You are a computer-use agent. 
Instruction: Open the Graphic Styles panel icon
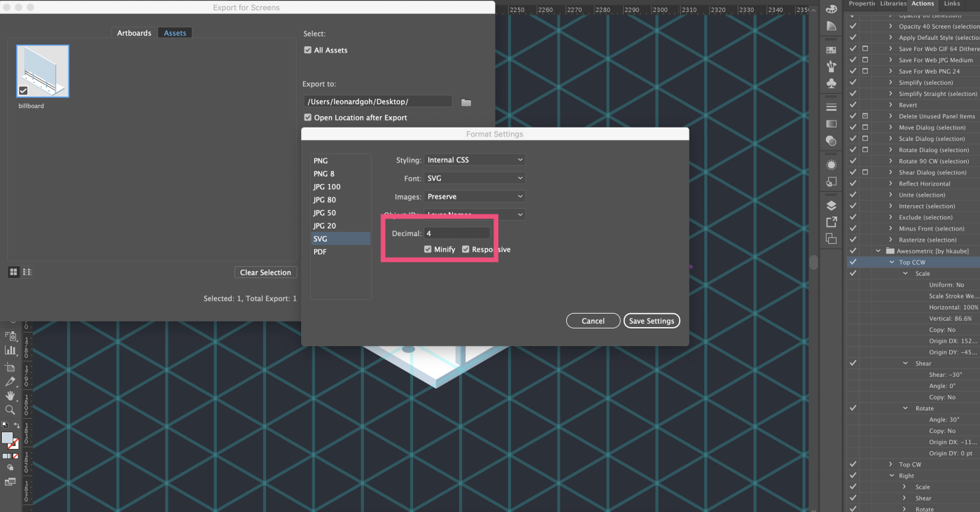[x=831, y=181]
